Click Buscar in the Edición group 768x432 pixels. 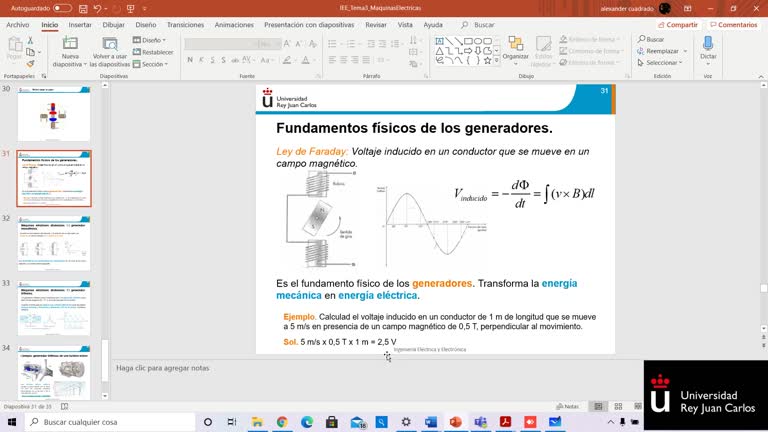tap(651, 39)
